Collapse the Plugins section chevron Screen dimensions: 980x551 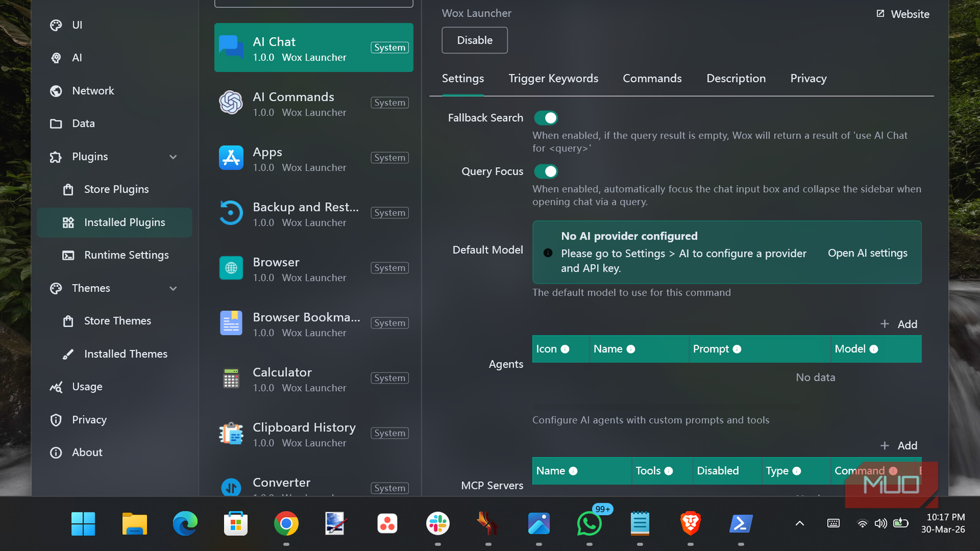click(173, 157)
